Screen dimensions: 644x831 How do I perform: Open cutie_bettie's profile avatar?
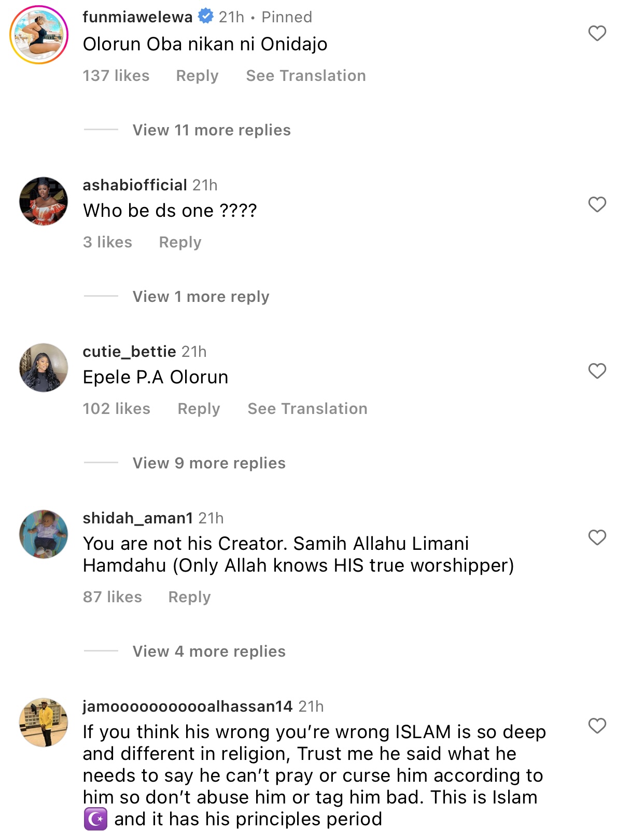tap(44, 368)
